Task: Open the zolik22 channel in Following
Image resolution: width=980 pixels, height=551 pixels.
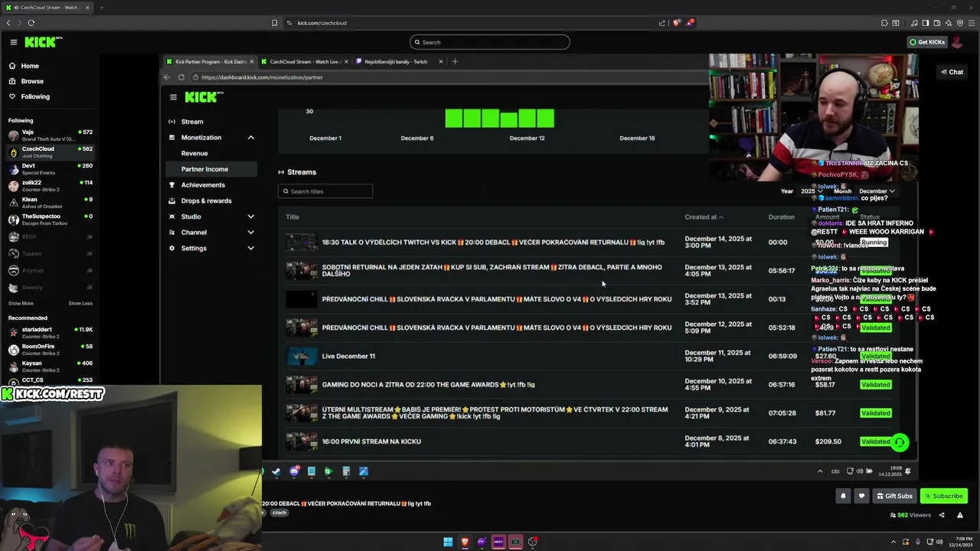Action: (50, 185)
